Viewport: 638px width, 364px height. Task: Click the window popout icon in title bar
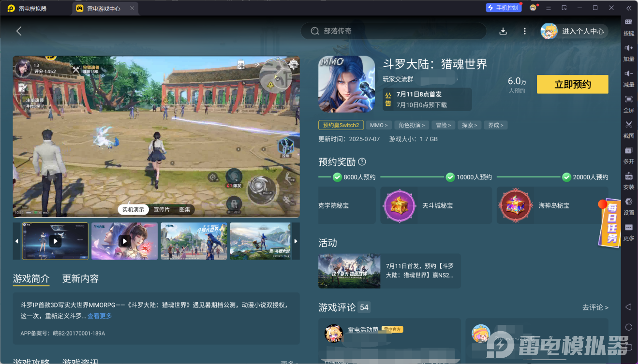pyautogui.click(x=564, y=8)
